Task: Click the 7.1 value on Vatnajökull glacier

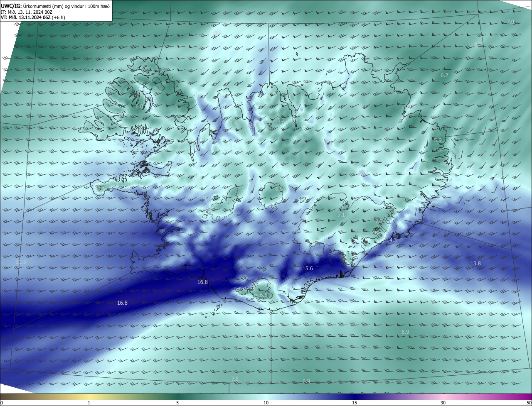Action: pos(341,215)
